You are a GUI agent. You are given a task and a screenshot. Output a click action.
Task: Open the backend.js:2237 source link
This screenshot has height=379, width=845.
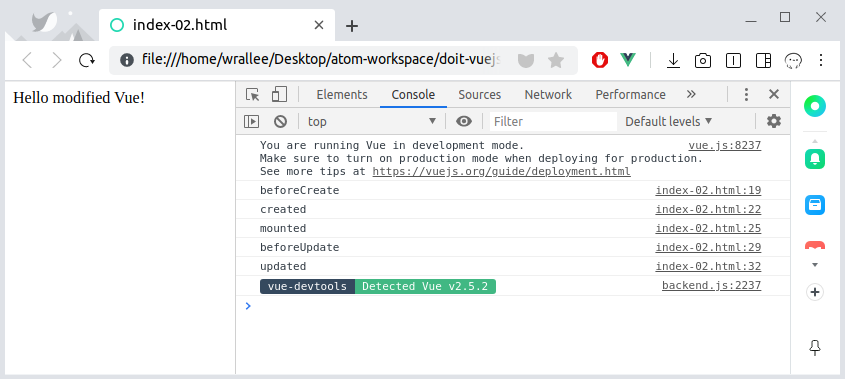point(711,286)
